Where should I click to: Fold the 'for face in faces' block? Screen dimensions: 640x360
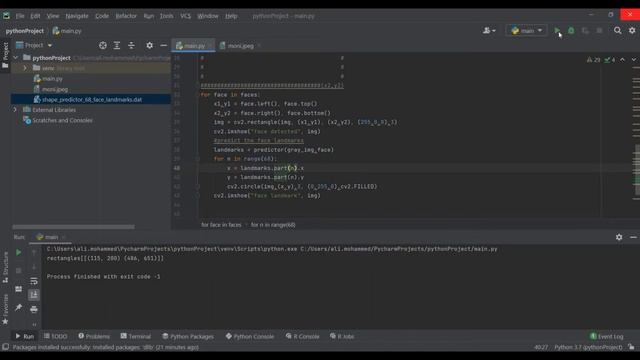coord(198,94)
